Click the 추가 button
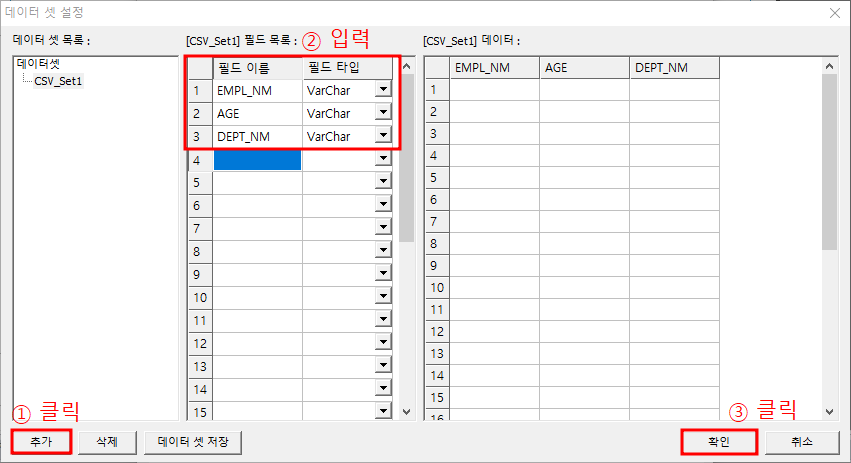 click(x=41, y=442)
